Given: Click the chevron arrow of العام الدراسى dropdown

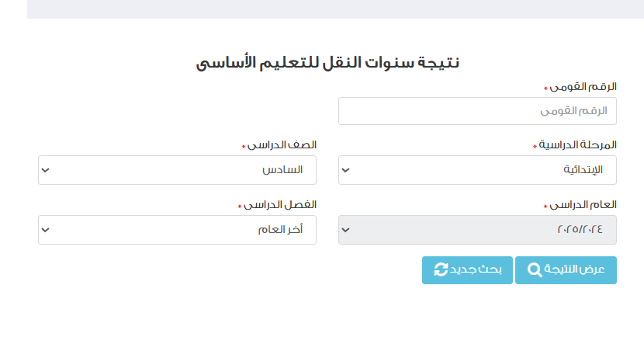Looking at the screenshot, I should point(346,230).
